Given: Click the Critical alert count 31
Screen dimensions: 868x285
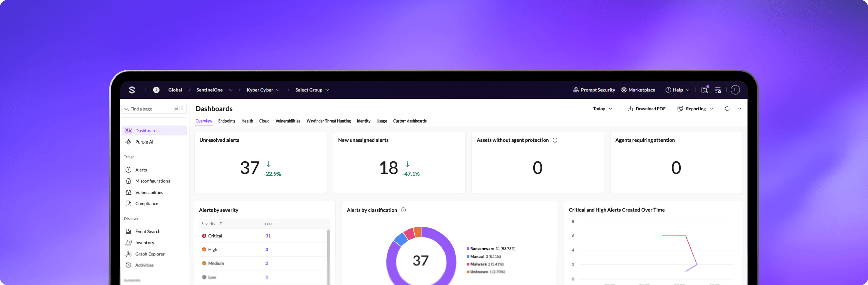Looking at the screenshot, I should tap(268, 236).
